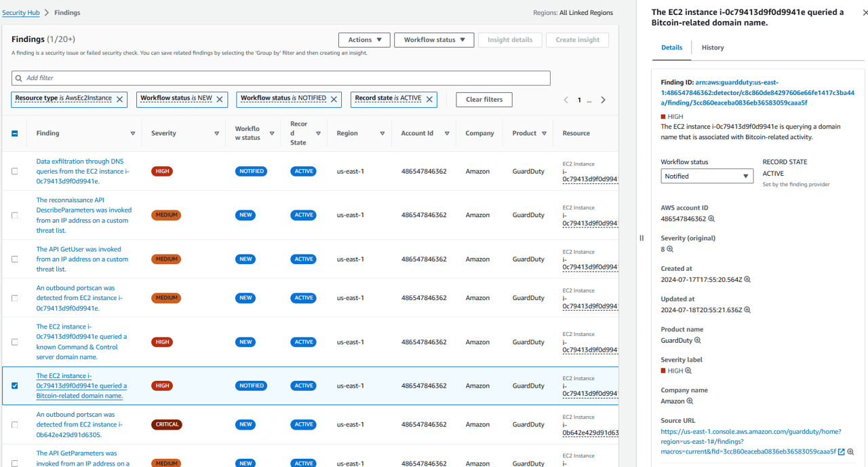Click the NOTIFIED badge on Data exfiltration row
Viewport: 868px width, 467px height.
tap(251, 172)
